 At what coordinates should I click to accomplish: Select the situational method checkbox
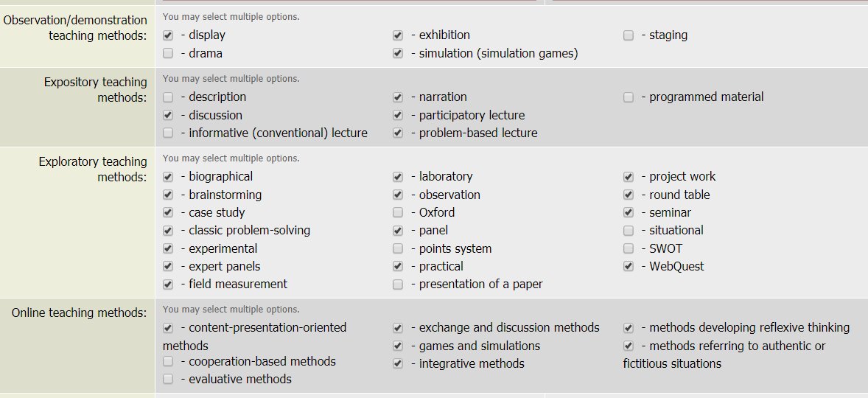coord(629,230)
